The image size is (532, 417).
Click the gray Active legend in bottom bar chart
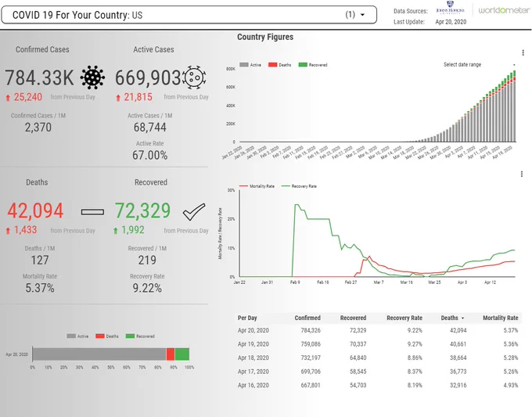pos(77,336)
